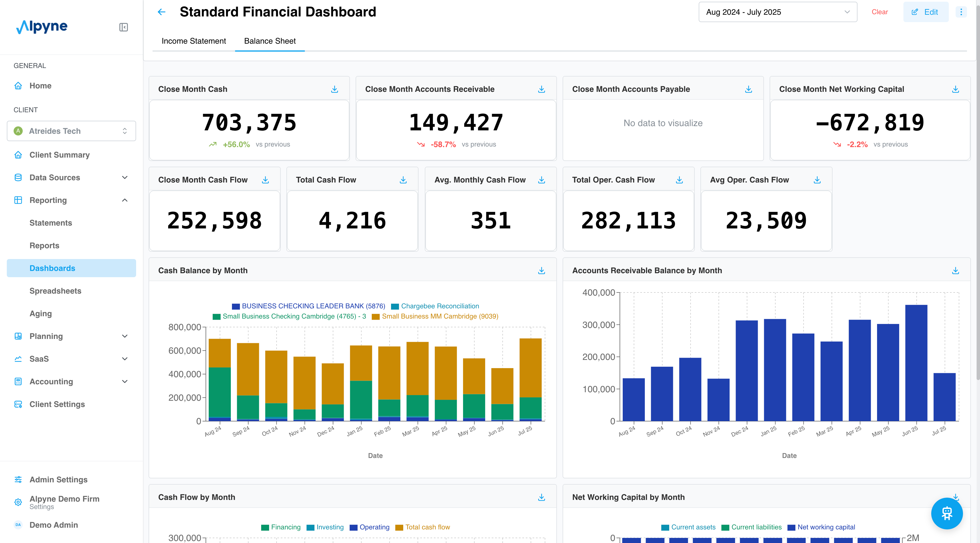Viewport: 980px width, 543px height.
Task: Download Close Month Accounts Receivable data
Action: tap(541, 89)
